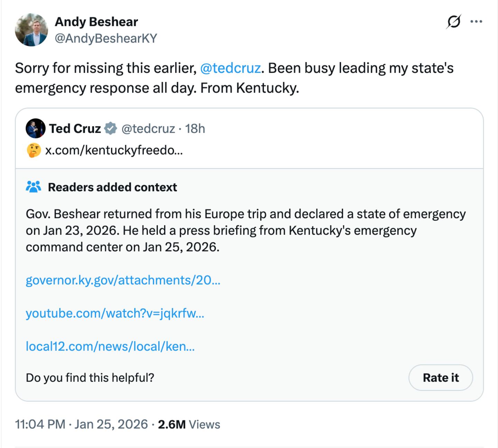The image size is (498, 448).
Task: Open the @tedcruz mention link
Action: click(x=230, y=68)
